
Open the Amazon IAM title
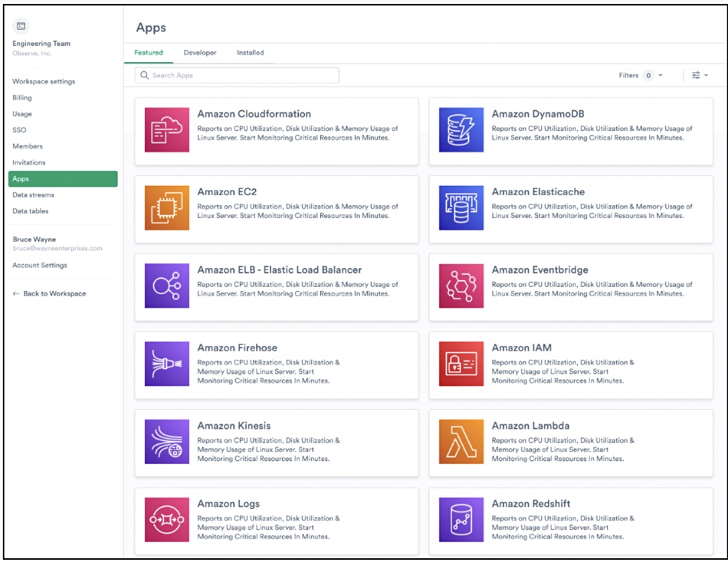click(x=522, y=348)
